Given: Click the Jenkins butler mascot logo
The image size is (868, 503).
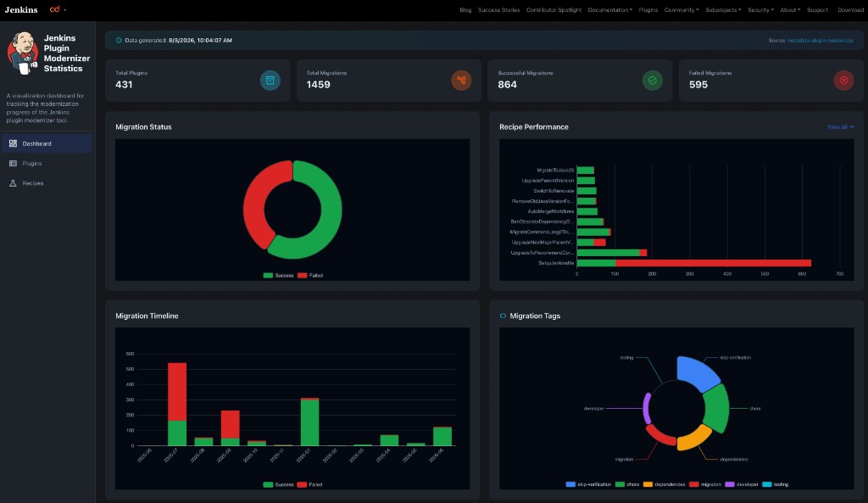Looking at the screenshot, I should 23,53.
